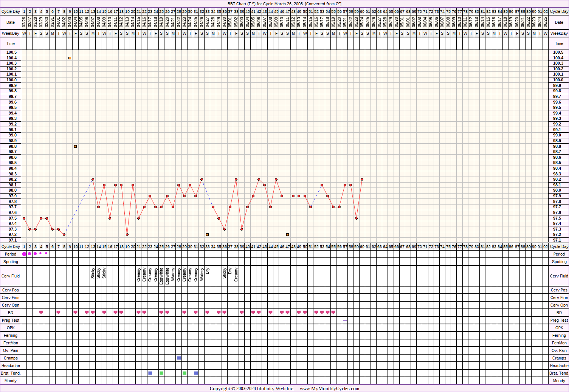Click the blue Brst. Tend. square on cycle day 23

point(150,373)
